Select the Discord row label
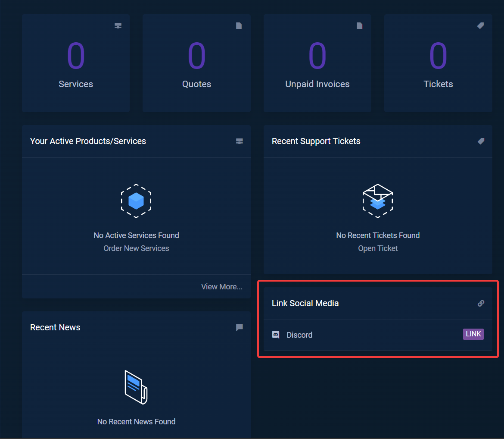Image resolution: width=504 pixels, height=439 pixels. [x=299, y=335]
